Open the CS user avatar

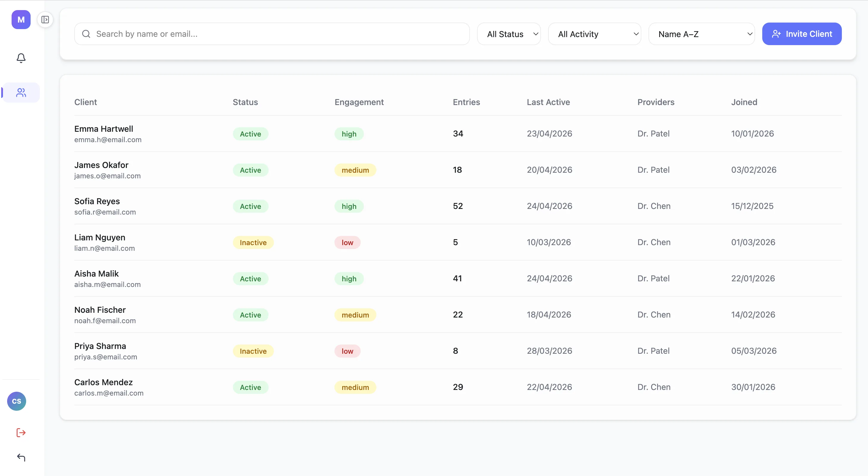(x=17, y=401)
